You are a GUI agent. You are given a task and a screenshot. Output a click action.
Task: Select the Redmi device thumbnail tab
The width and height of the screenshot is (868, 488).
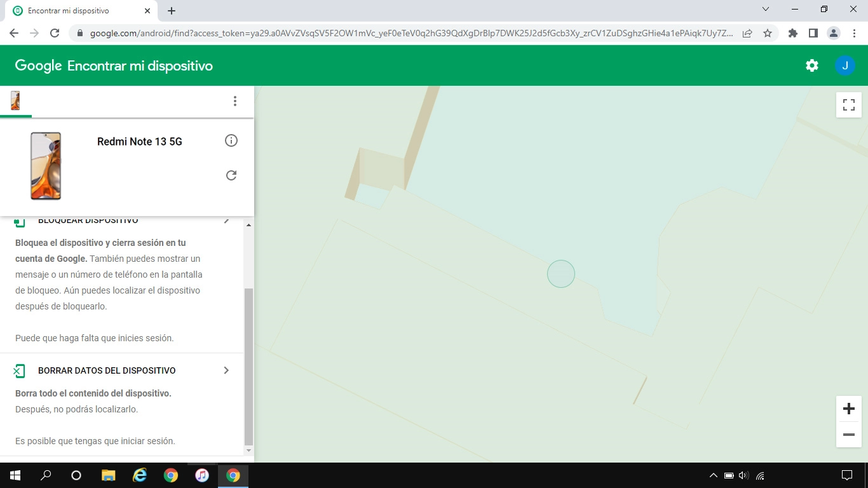pos(15,100)
